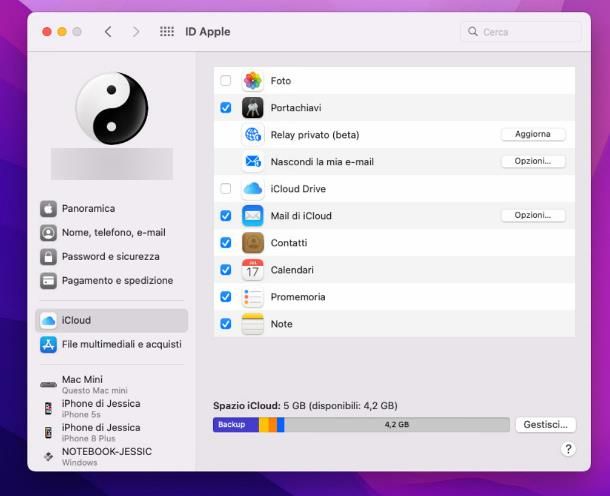Click the 4,2 GB free storage segment
The image size is (610, 496).
(397, 425)
